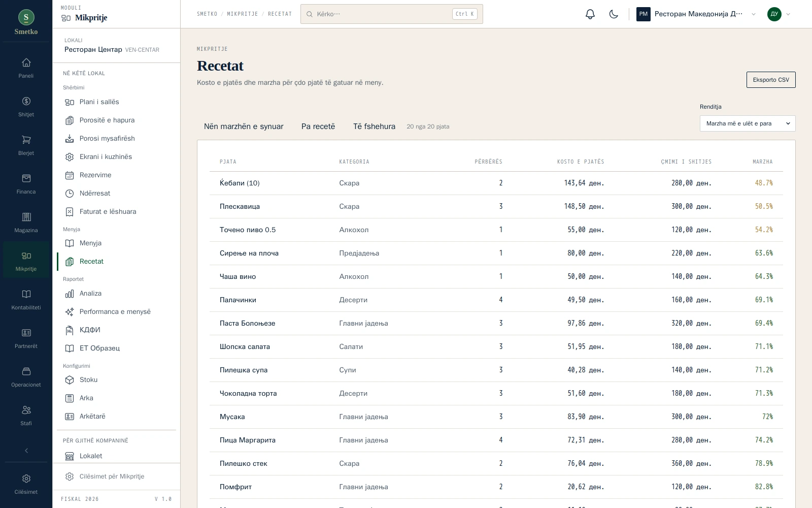Click Eksporto CSV button
The width and height of the screenshot is (812, 508).
[771, 80]
